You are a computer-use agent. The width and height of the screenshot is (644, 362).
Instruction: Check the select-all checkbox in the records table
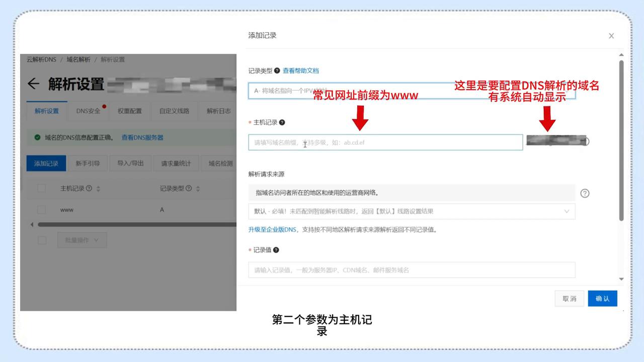pyautogui.click(x=42, y=188)
